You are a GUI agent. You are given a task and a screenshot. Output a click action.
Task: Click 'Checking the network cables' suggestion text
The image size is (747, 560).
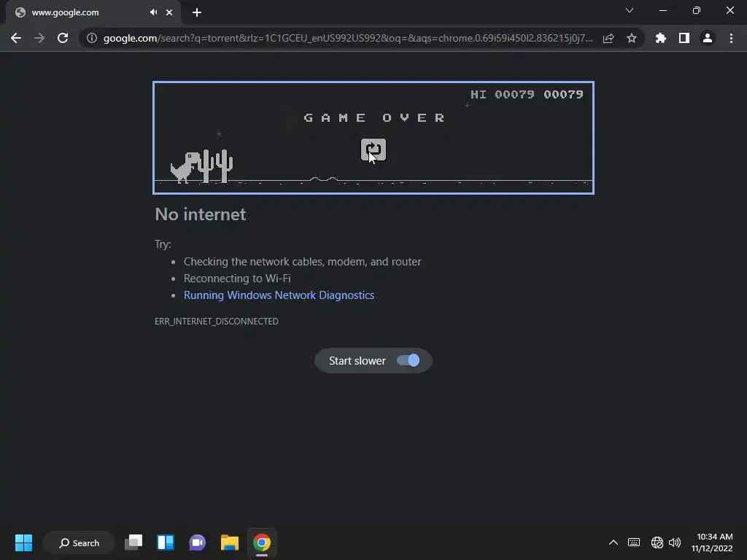point(303,262)
